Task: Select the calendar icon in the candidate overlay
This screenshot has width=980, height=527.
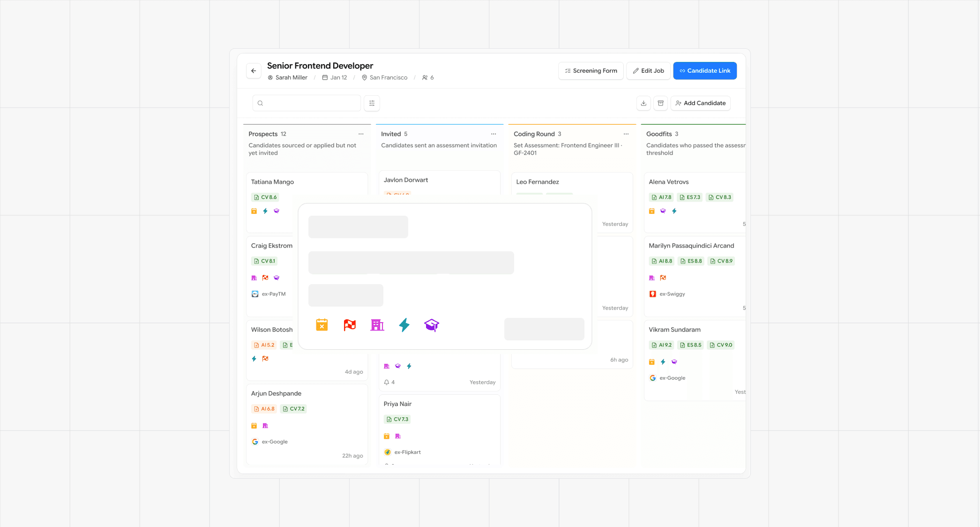Action: 322,325
